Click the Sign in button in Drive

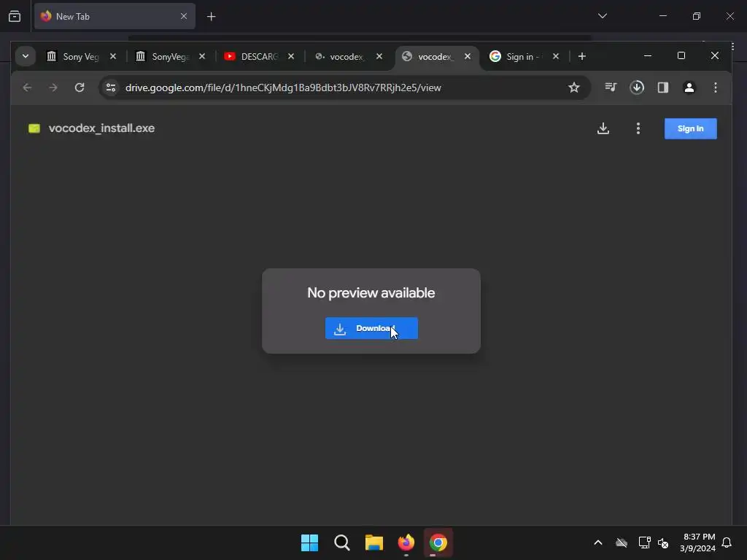690,128
